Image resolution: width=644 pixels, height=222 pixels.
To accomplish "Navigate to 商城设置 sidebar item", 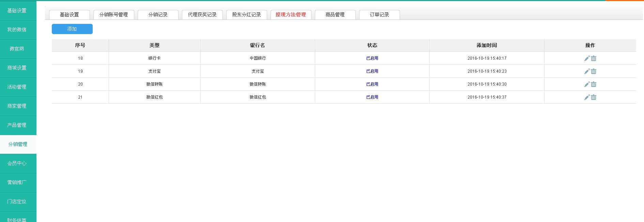I will pyautogui.click(x=17, y=68).
